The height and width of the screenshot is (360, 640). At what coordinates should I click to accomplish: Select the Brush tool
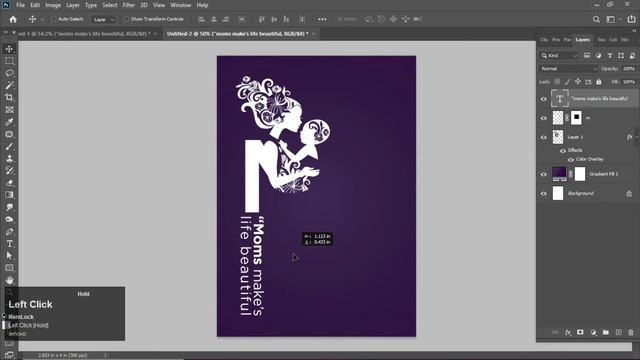9,147
